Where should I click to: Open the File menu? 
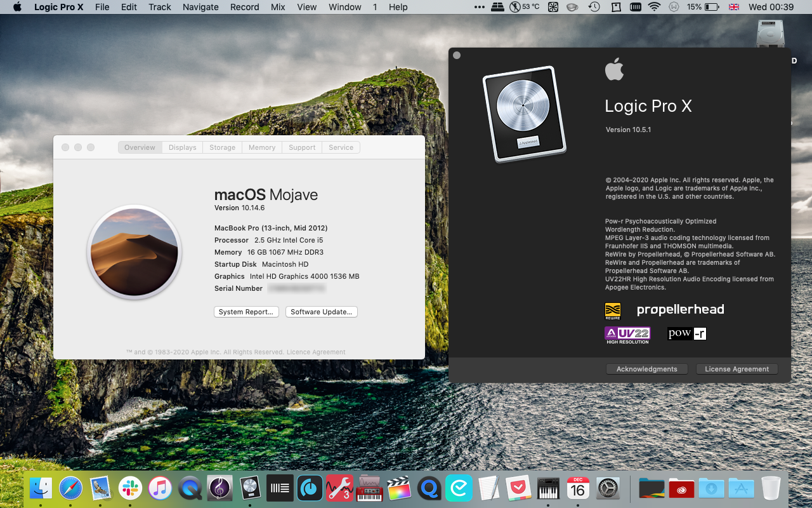click(102, 7)
